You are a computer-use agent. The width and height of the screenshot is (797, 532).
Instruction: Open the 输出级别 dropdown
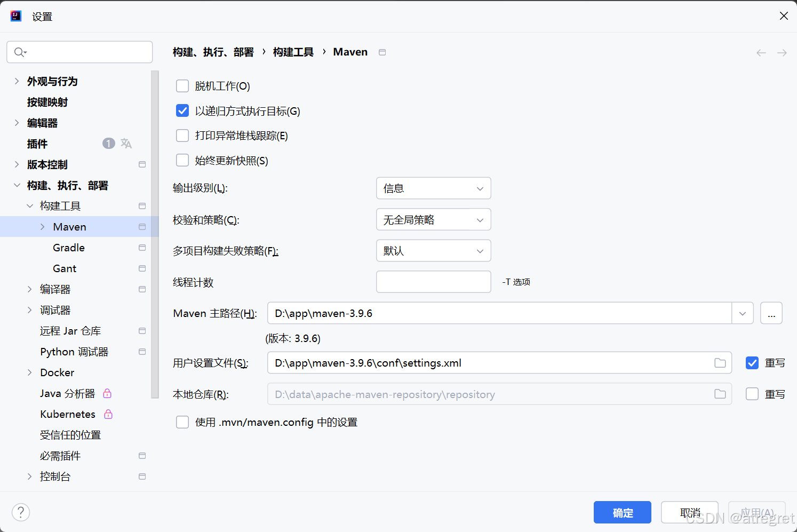click(x=434, y=188)
